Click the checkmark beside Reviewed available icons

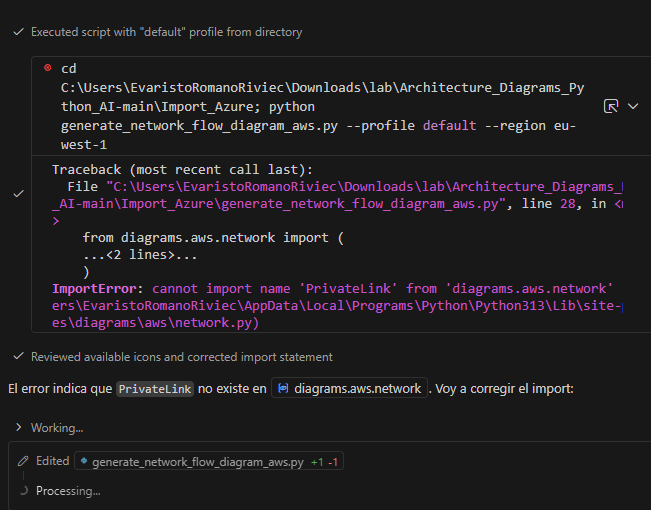[x=18, y=357]
